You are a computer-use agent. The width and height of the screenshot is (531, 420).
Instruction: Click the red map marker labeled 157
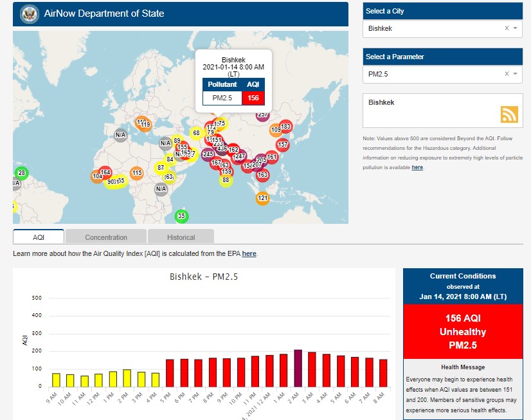click(282, 145)
